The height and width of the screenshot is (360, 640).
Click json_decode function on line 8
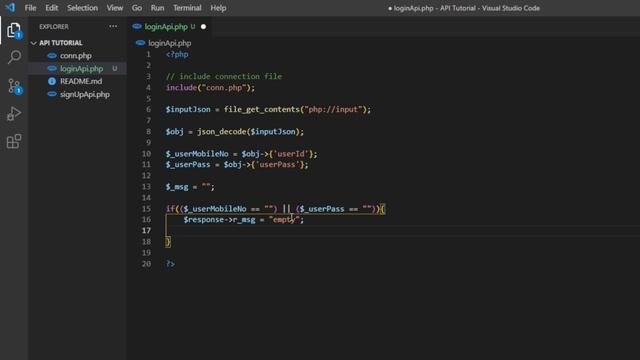point(222,131)
